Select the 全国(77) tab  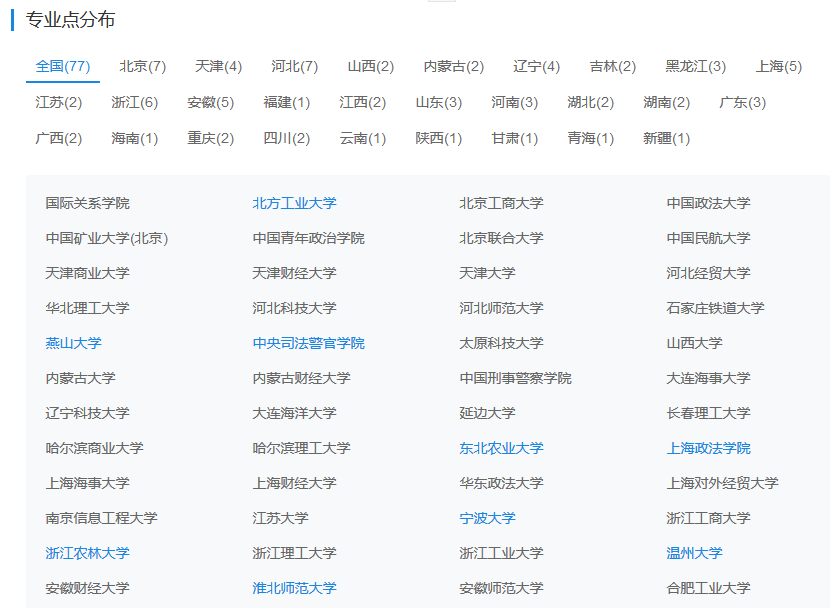(x=62, y=67)
